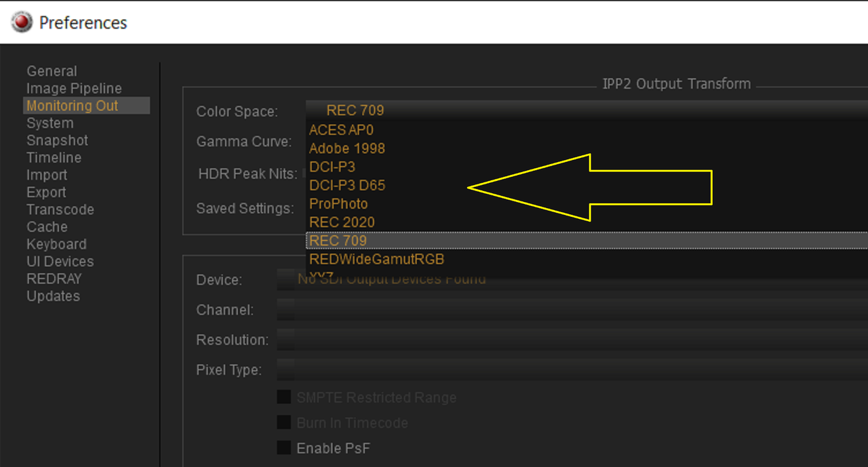868x467 pixels.
Task: Toggle SMPTE Restricted Range checkbox
Action: [x=284, y=397]
